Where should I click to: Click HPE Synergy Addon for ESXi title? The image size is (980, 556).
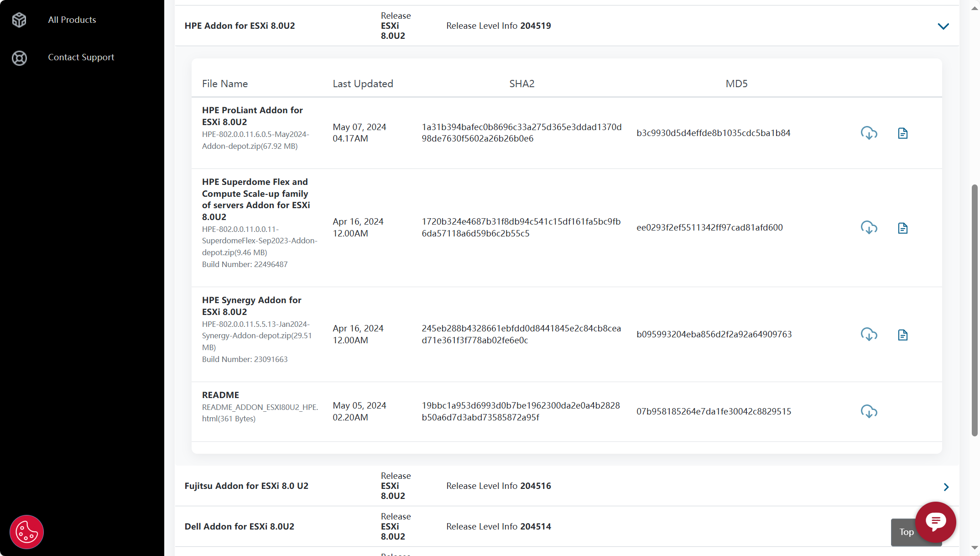pos(251,306)
